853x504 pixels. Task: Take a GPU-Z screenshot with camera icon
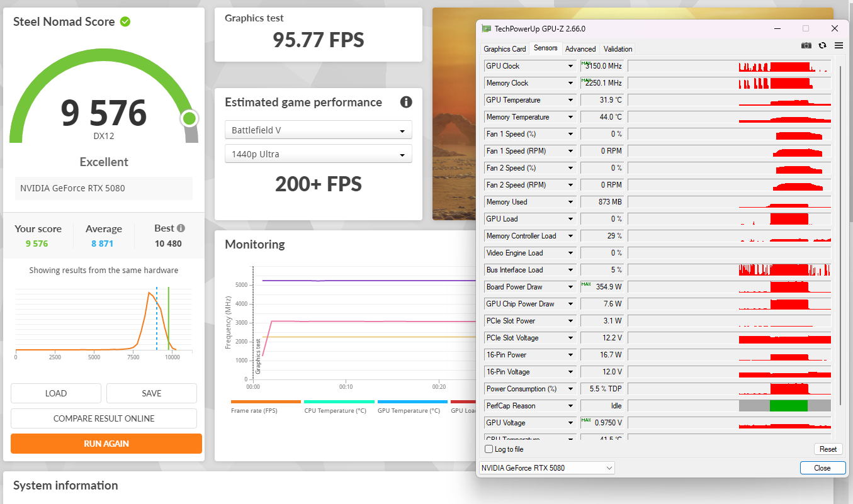pyautogui.click(x=806, y=45)
